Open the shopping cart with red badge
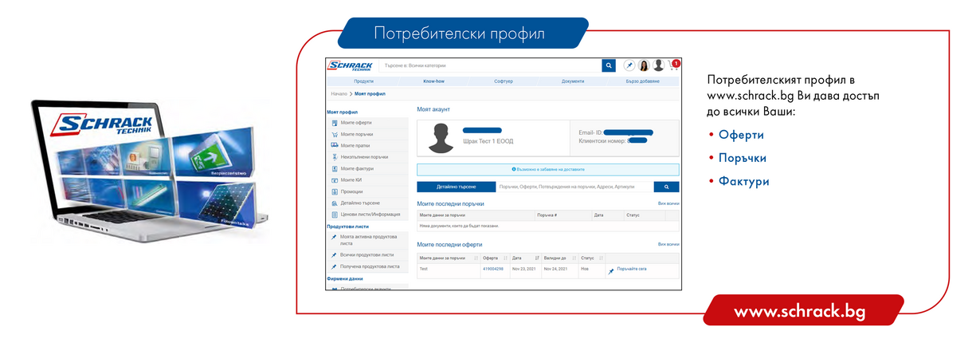The image size is (980, 343). click(x=673, y=65)
